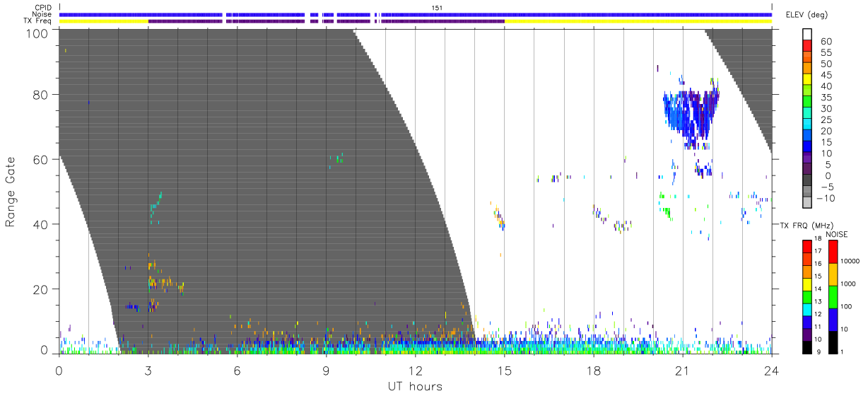Click the red top segment of the elevation colorbar
Viewport: 868px width, 401px height.
click(x=808, y=46)
